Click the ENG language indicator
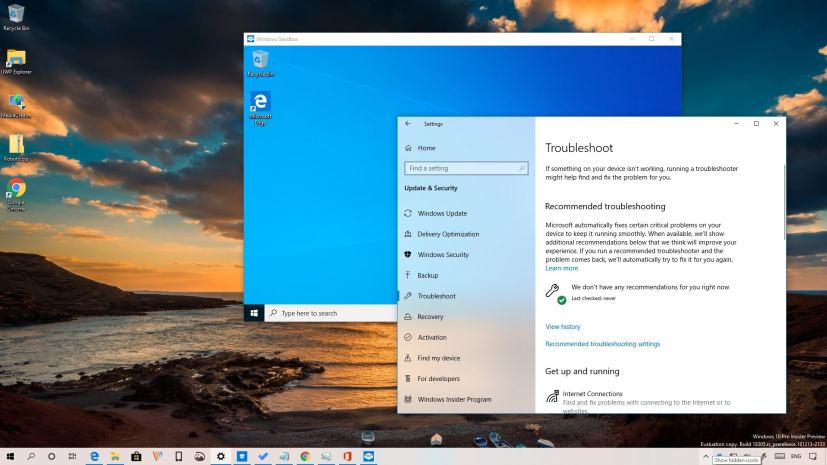 (x=796, y=456)
